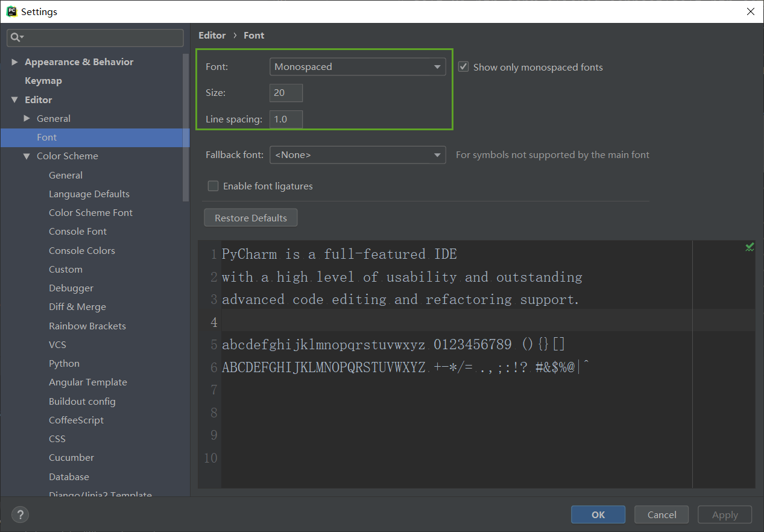Select the Font settings item
Viewport: 764px width, 532px height.
click(95, 138)
